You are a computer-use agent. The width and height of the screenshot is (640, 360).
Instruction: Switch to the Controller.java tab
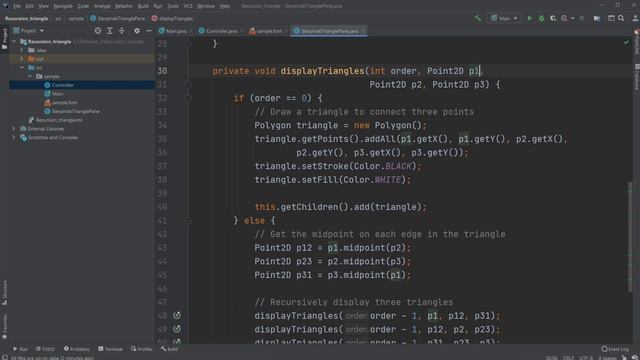(218, 31)
